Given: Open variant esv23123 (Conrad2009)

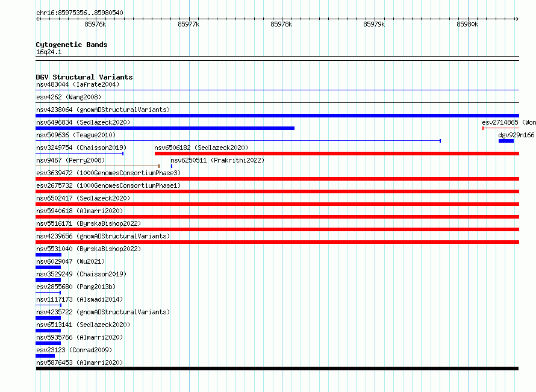Looking at the screenshot, I should pyautogui.click(x=74, y=350).
